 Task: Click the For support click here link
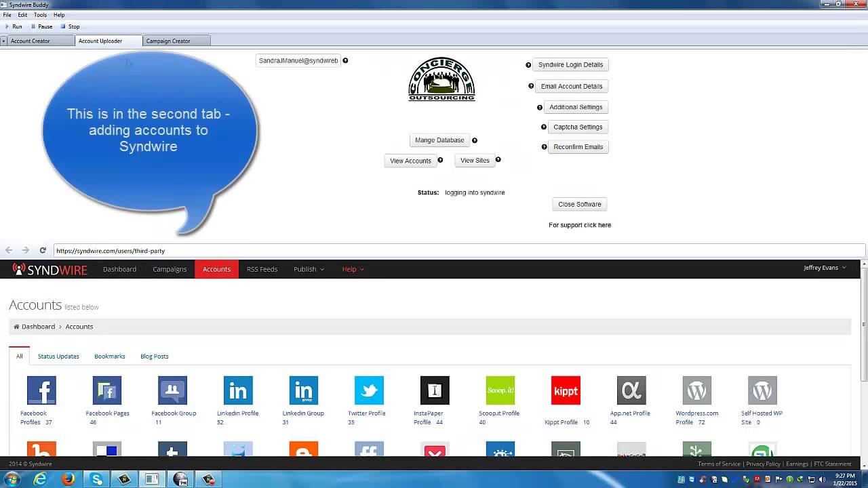click(580, 225)
